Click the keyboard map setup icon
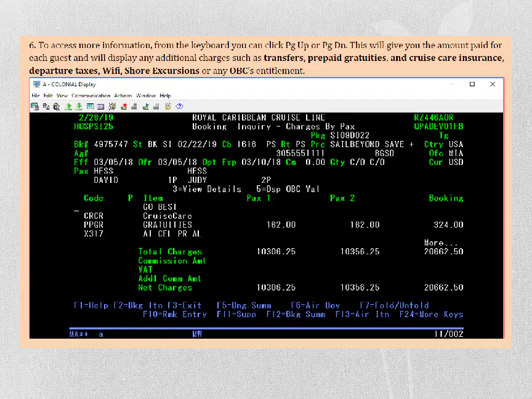Screen dimensions: 532x399 point(112,107)
